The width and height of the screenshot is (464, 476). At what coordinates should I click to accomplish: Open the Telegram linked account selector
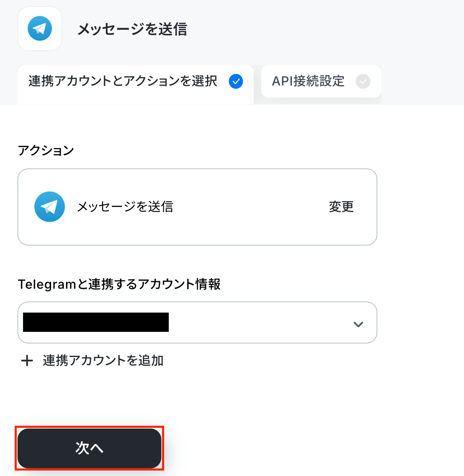pyautogui.click(x=197, y=322)
